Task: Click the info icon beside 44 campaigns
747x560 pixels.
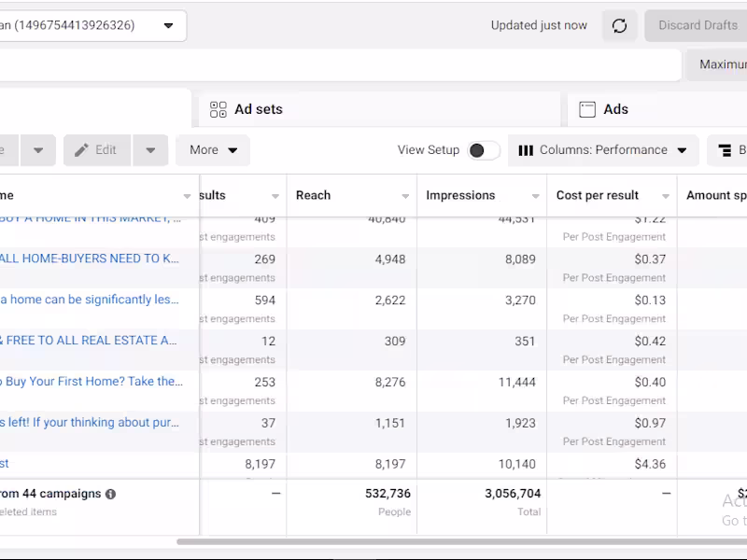Action: (110, 494)
